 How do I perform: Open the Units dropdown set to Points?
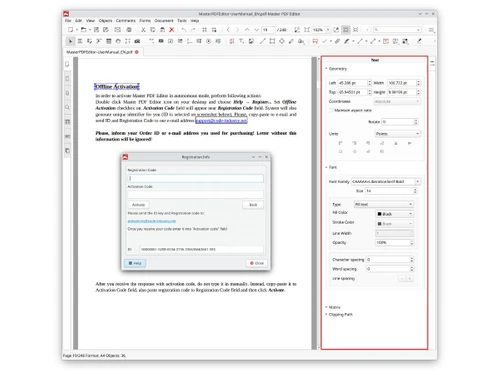pyautogui.click(x=397, y=134)
